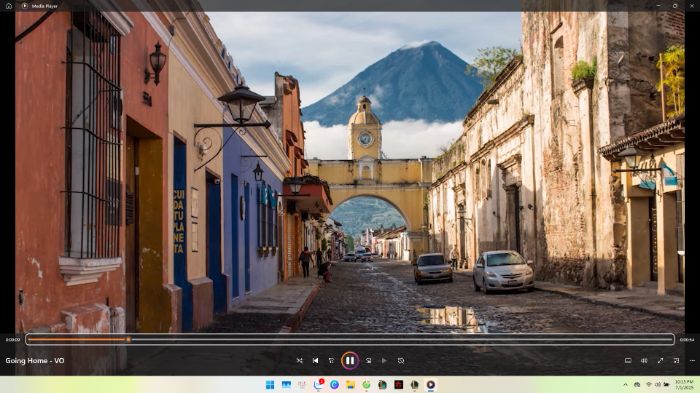Click the Home icon in the title bar
Viewport: 700px width, 393px height.
(8, 6)
